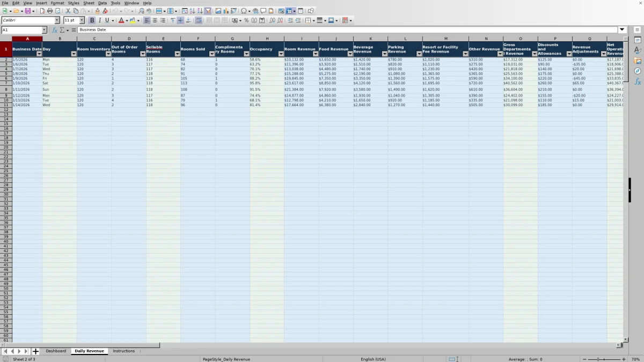Insert hyperlink icon in toolbar
Image resolution: width=644 pixels, height=362 pixels.
pyautogui.click(x=255, y=11)
